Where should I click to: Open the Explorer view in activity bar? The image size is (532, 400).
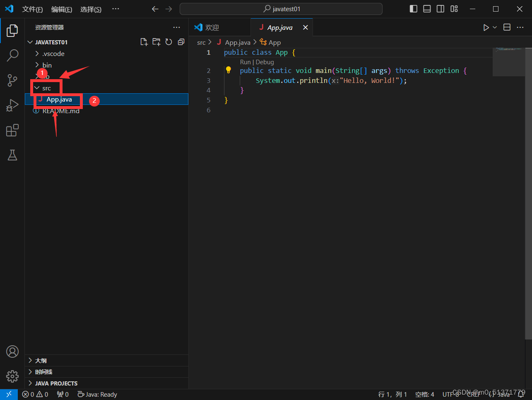point(12,30)
